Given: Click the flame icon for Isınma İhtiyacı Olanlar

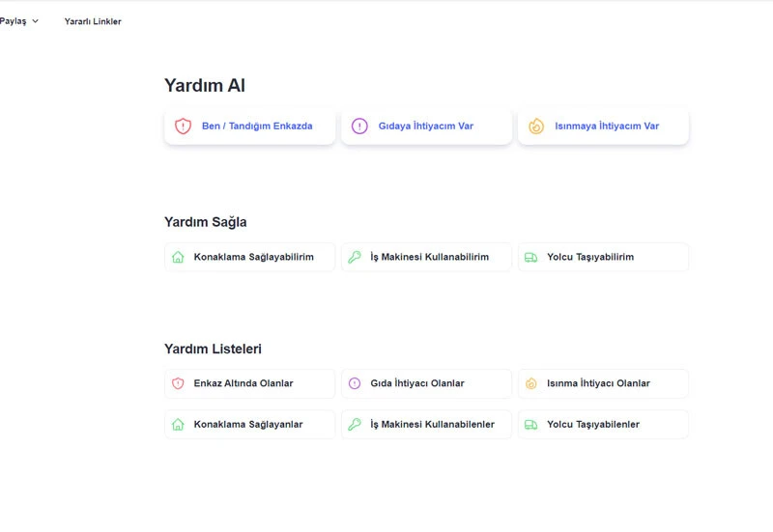Looking at the screenshot, I should coord(531,383).
